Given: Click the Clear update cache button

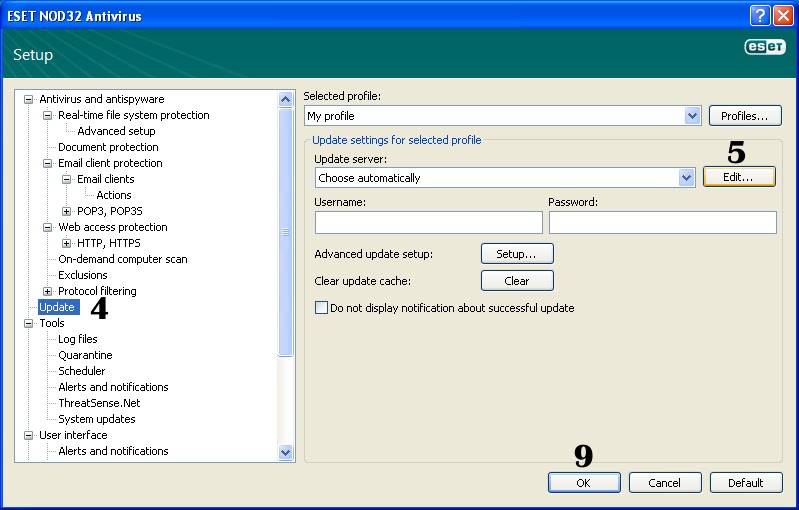Looking at the screenshot, I should coord(517,281).
